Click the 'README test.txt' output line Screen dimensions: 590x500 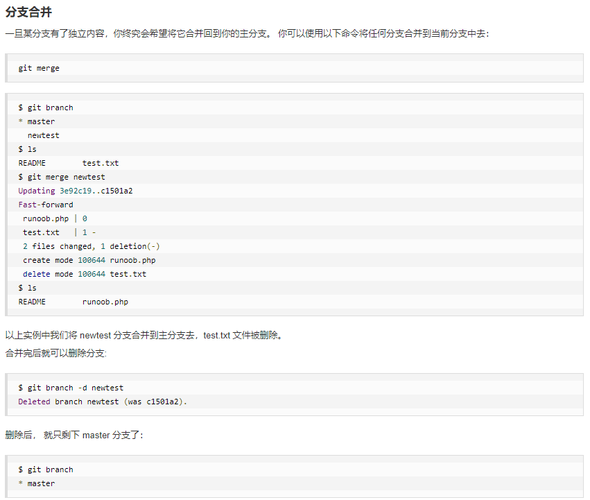tap(68, 163)
